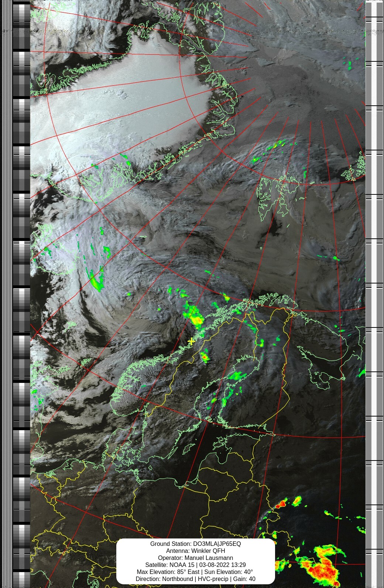Image resolution: width=384 pixels, height=588 pixels.
Task: Select the 'Antenna: Winkler QFH' text
Action: coord(195,551)
